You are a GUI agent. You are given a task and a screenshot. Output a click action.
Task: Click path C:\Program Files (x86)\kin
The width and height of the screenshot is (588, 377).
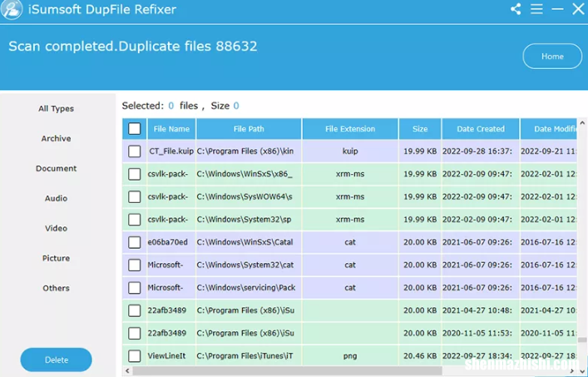245,151
